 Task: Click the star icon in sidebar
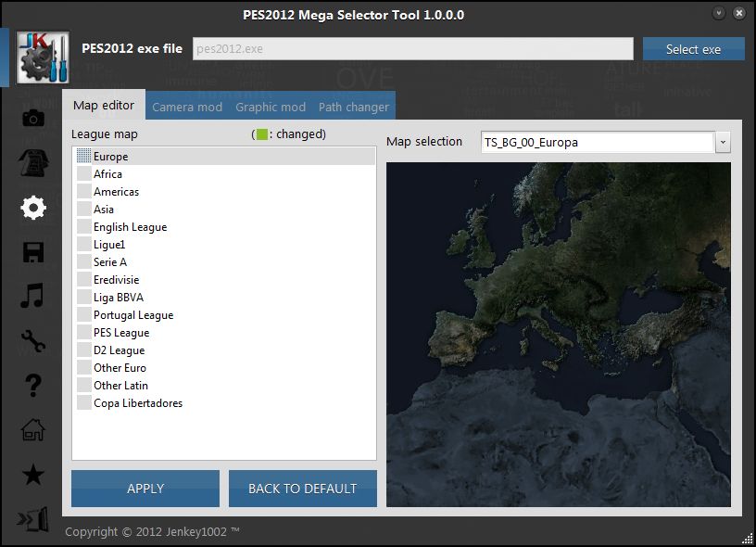coord(33,476)
